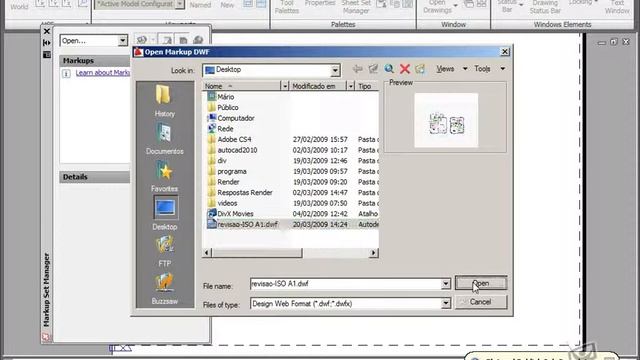Open the Views dropdown menu
The image size is (640, 360).
(x=451, y=69)
